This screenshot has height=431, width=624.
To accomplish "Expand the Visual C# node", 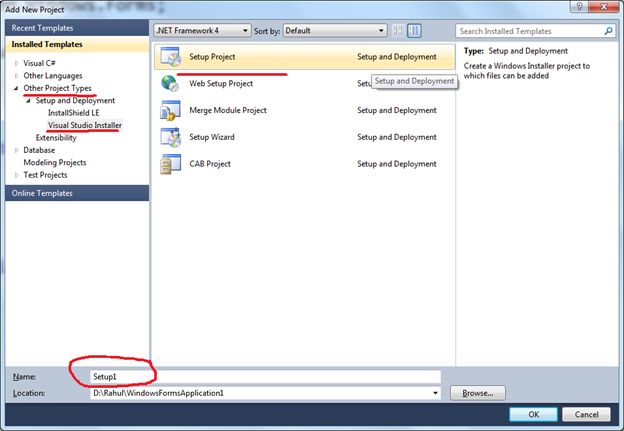I will click(x=16, y=63).
